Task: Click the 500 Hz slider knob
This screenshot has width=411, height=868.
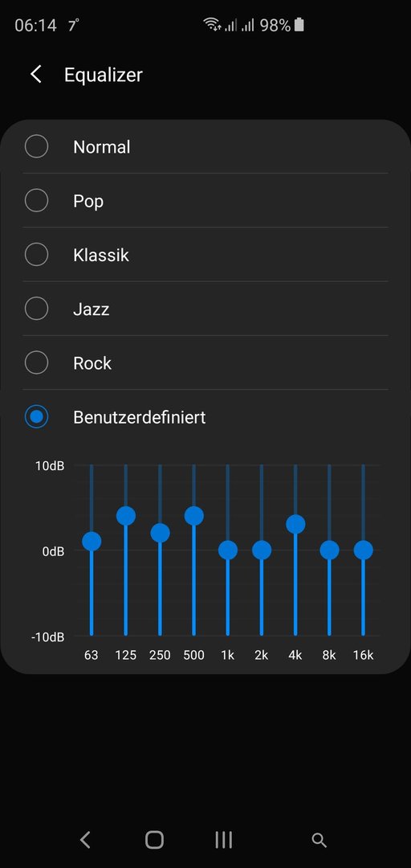Action: point(193,516)
